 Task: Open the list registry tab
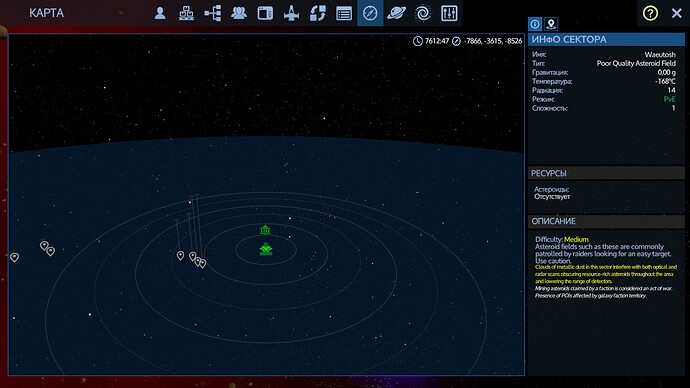(x=344, y=14)
